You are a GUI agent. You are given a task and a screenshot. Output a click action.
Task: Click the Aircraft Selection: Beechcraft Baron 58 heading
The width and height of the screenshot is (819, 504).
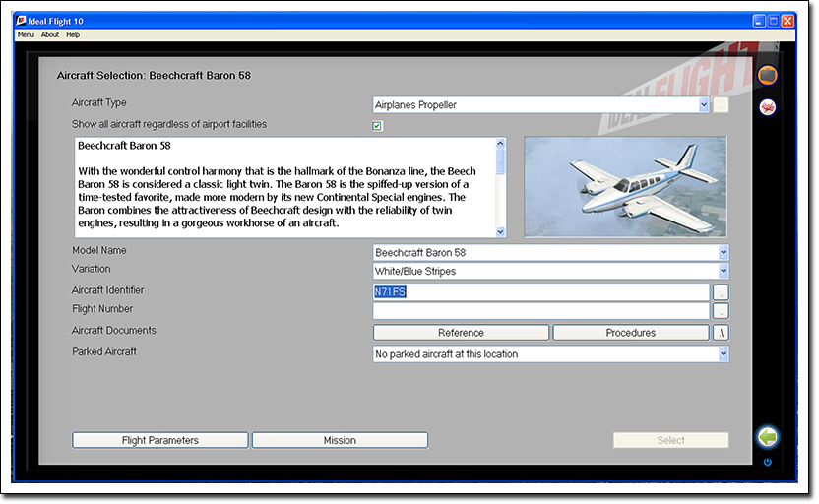pos(155,76)
